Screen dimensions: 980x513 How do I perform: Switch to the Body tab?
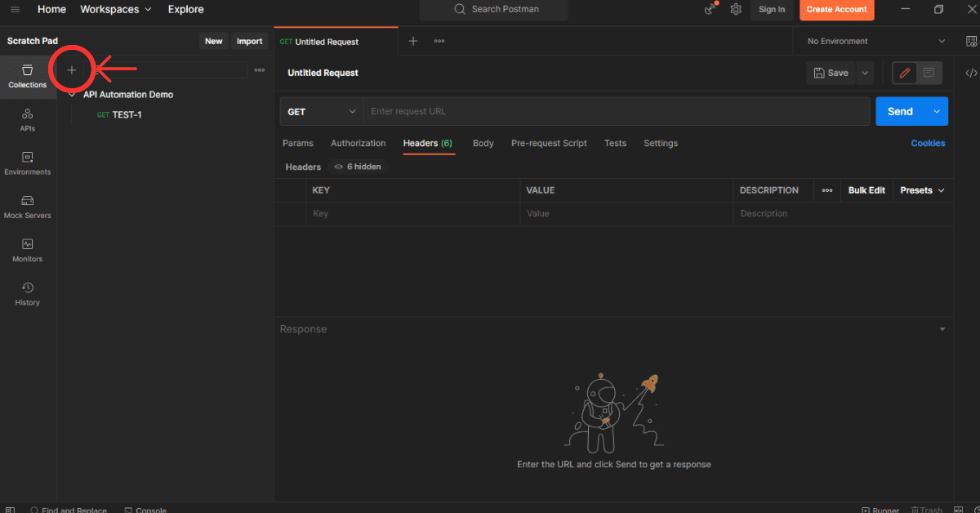(x=483, y=143)
